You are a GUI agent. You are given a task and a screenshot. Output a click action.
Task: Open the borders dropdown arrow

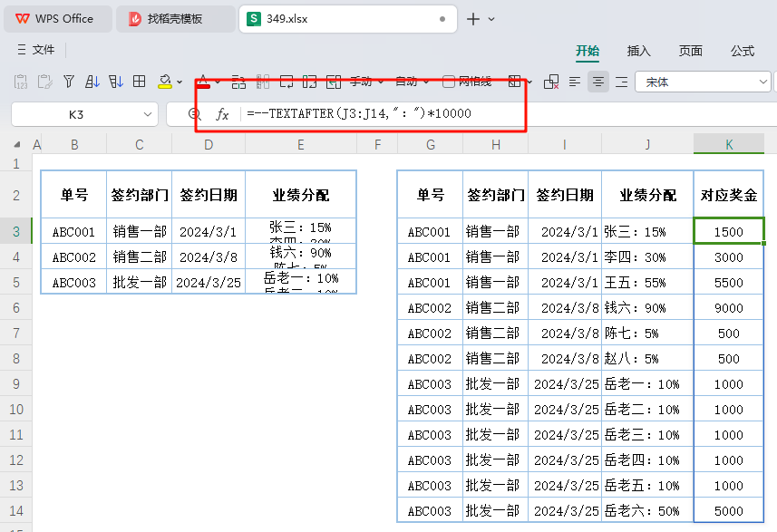[x=529, y=82]
